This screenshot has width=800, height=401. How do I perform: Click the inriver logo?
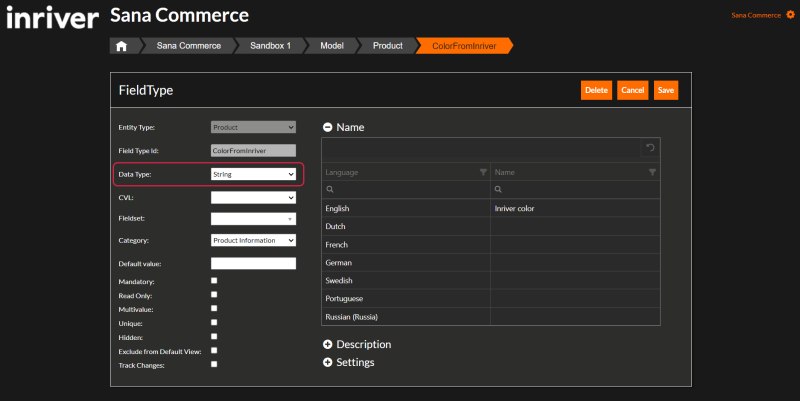(52, 17)
